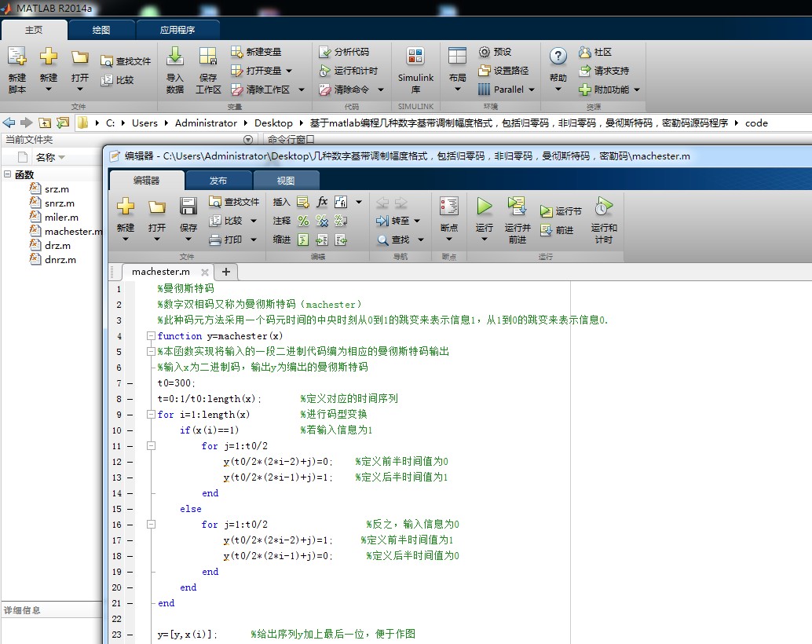Click the Import Data icon

[x=175, y=57]
